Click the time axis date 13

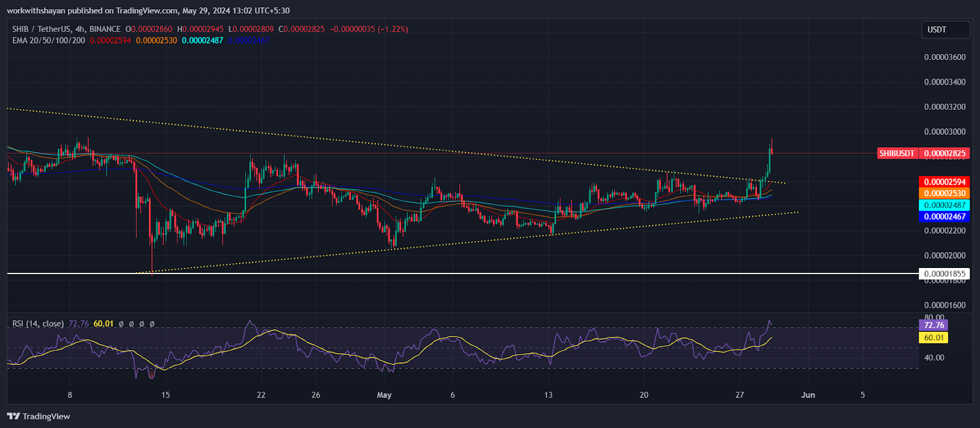[548, 395]
